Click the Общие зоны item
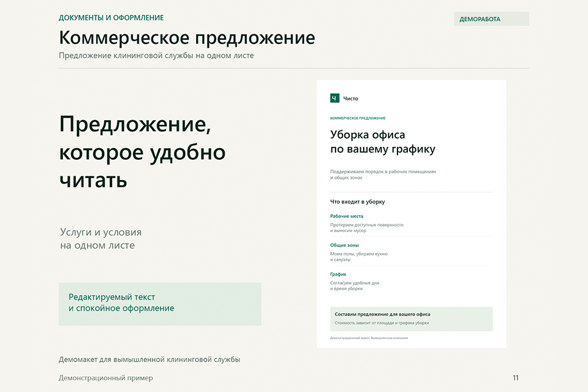The image size is (588, 392). 344,246
